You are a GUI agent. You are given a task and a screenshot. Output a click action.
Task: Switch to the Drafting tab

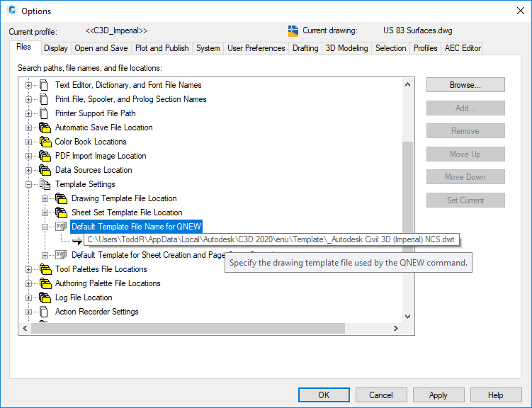pyautogui.click(x=305, y=48)
